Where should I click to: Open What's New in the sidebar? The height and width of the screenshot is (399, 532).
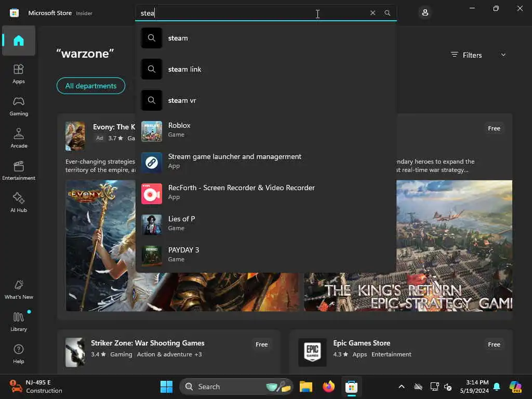coord(19,290)
